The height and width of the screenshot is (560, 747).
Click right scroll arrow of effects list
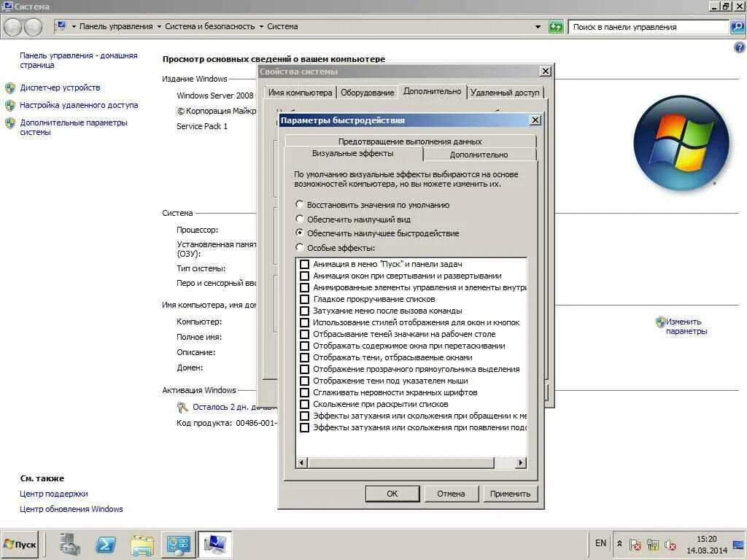coord(521,462)
